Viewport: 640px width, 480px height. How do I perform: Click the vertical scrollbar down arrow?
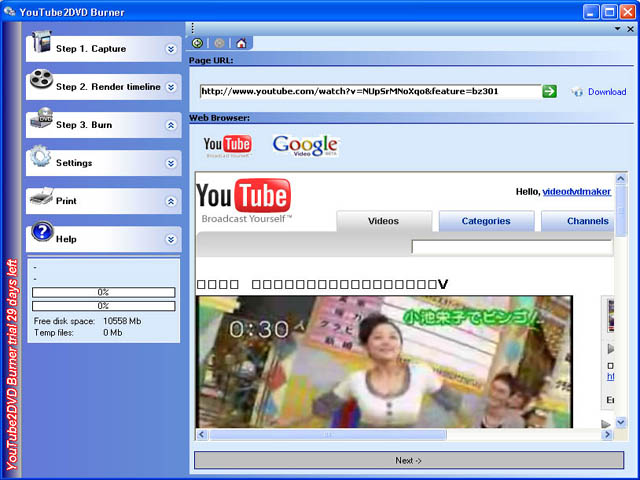click(x=621, y=422)
